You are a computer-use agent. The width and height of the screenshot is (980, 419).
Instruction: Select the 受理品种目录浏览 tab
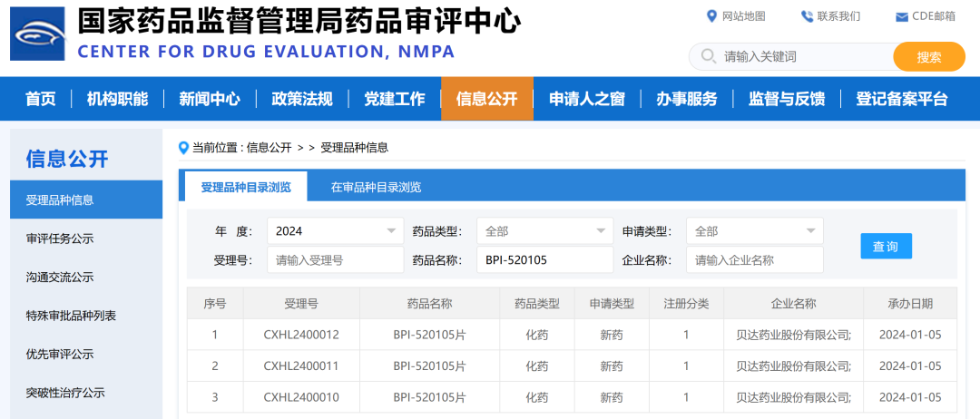(246, 188)
